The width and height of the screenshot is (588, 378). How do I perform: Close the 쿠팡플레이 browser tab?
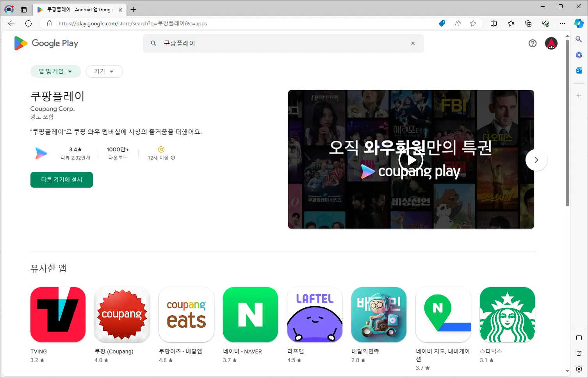[120, 10]
